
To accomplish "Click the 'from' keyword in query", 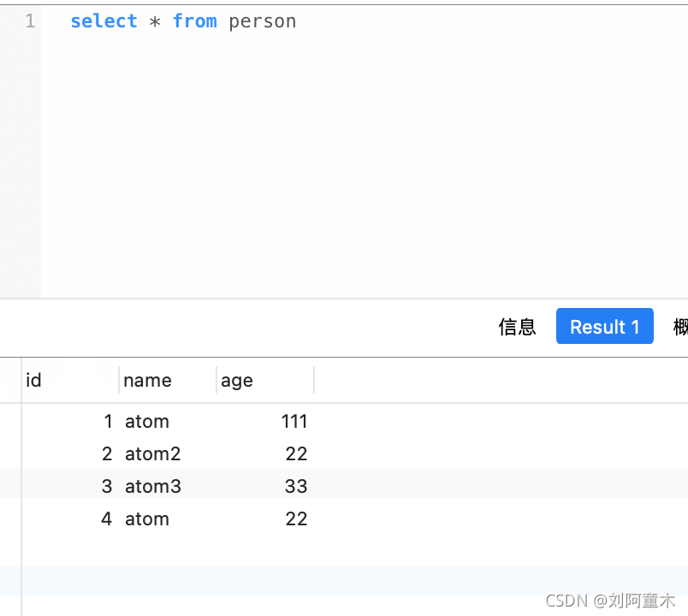I will [x=195, y=21].
